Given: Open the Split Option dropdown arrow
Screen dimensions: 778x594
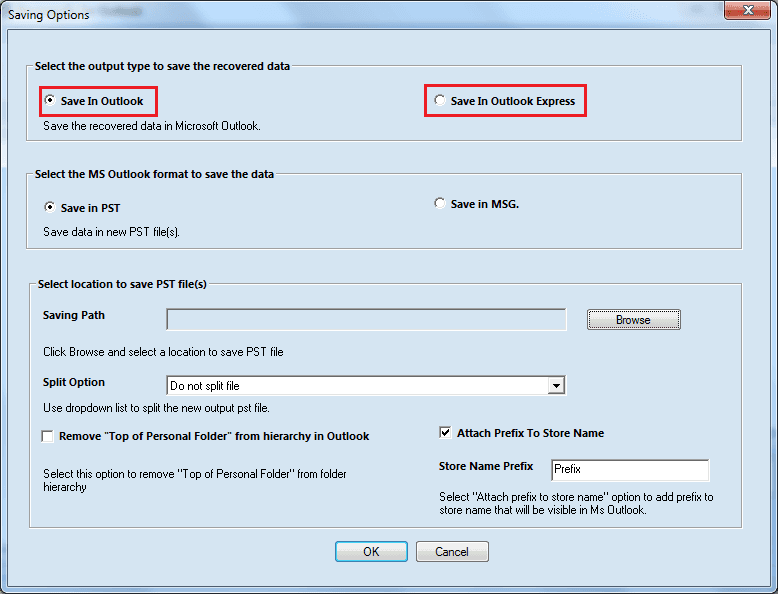Looking at the screenshot, I should tap(557, 386).
